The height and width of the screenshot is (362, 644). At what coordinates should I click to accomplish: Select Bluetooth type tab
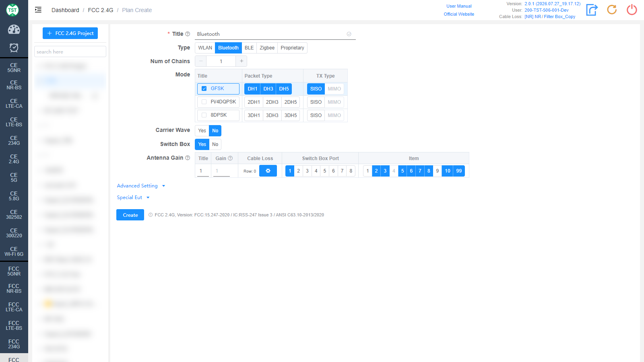click(228, 48)
